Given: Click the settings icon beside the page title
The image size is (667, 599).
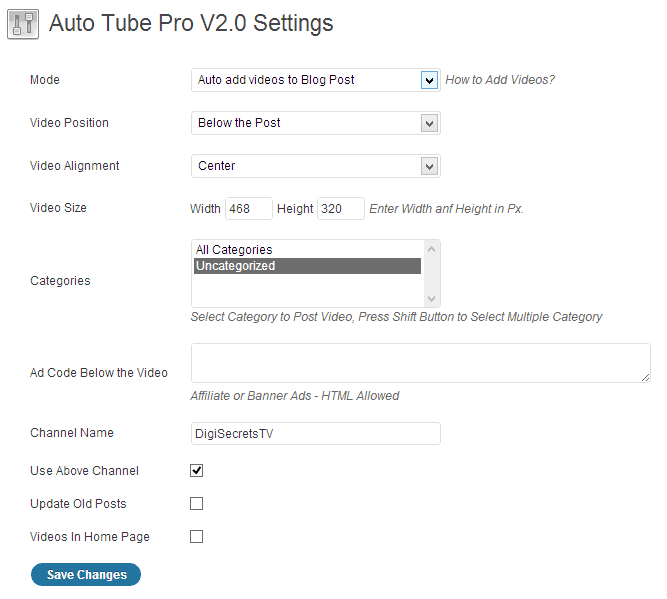Looking at the screenshot, I should tap(23, 24).
